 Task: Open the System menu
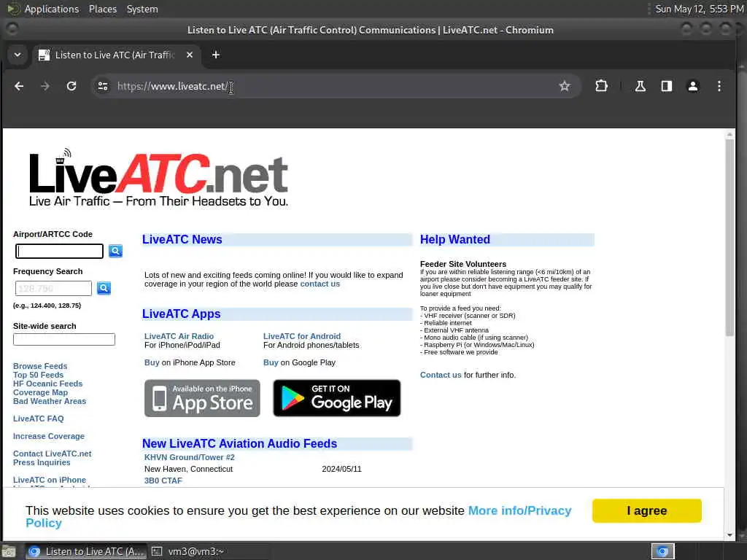tap(142, 9)
